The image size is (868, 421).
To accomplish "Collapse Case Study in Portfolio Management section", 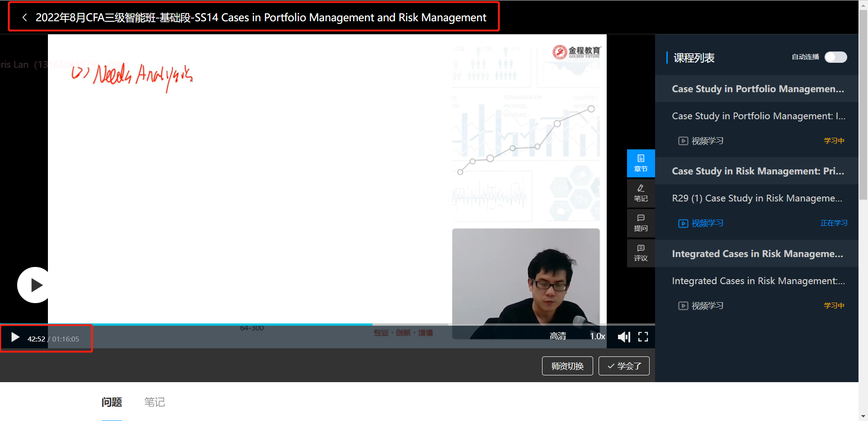I will (757, 89).
